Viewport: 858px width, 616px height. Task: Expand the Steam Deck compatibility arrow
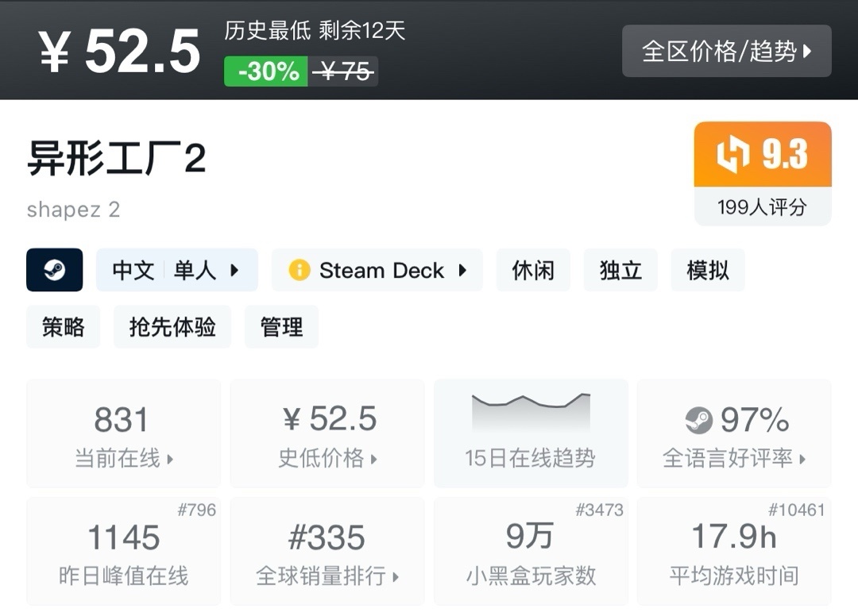[x=462, y=270]
